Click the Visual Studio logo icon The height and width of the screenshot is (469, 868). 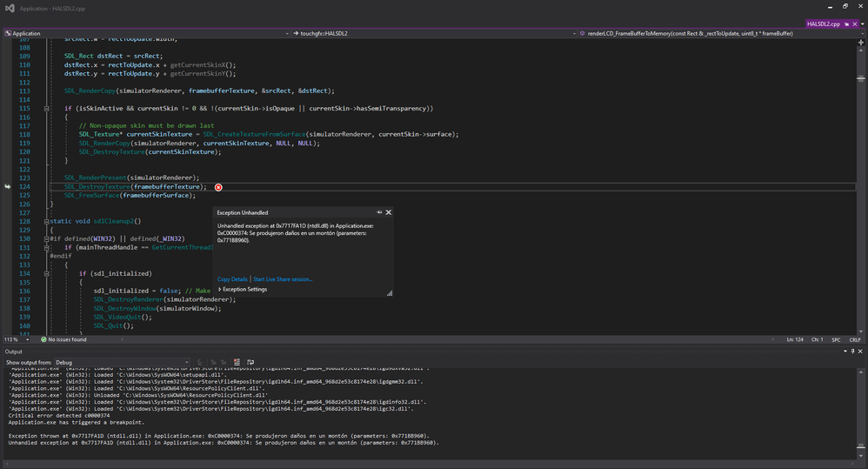(x=10, y=9)
